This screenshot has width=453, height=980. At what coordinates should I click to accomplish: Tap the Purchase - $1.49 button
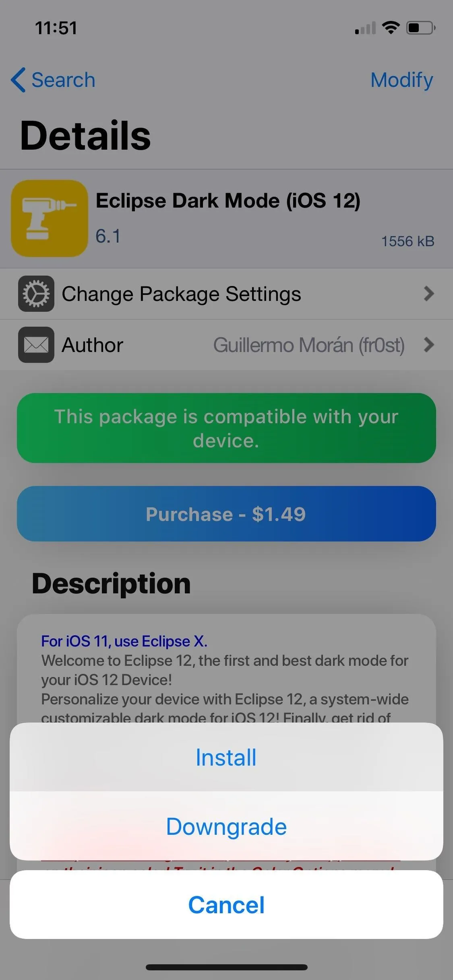click(226, 514)
